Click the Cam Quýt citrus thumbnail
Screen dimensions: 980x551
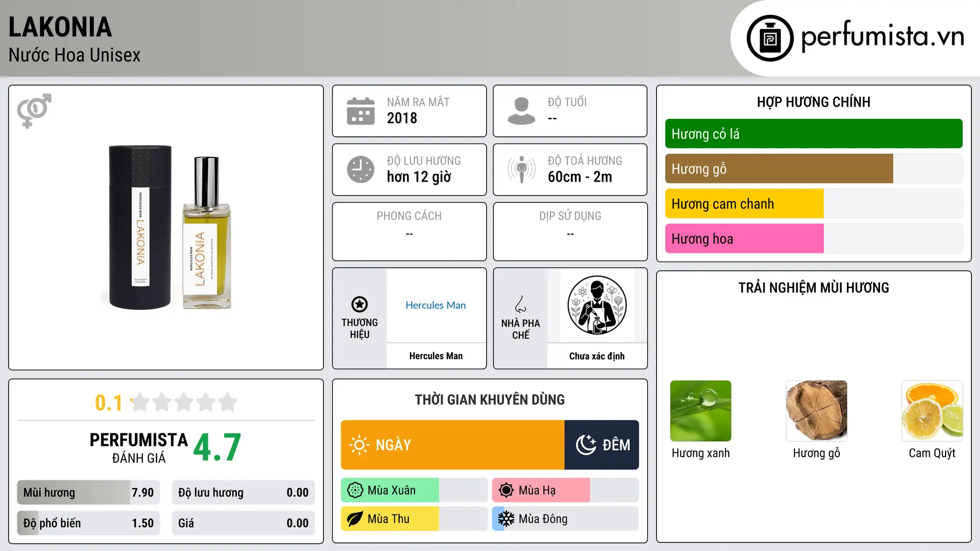pos(932,411)
